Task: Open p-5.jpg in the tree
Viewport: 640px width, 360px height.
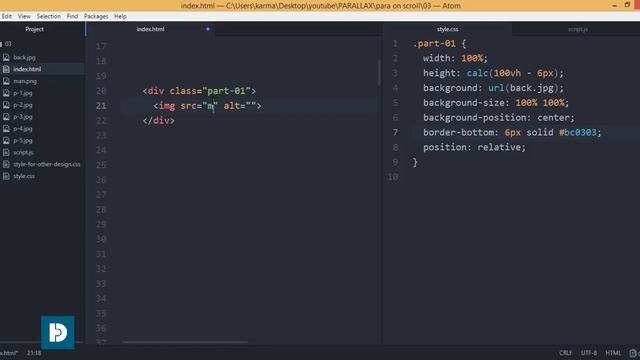Action: pos(23,140)
